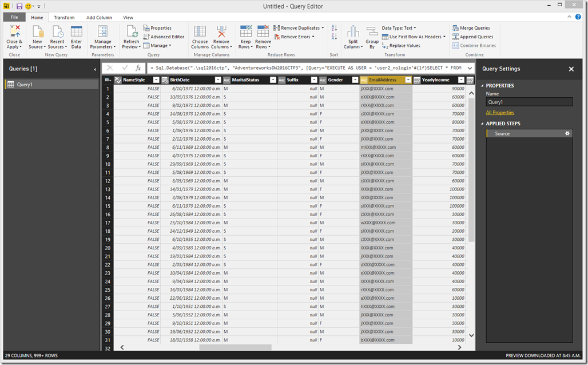
Task: Click the scroll down arrow
Action: [471, 336]
